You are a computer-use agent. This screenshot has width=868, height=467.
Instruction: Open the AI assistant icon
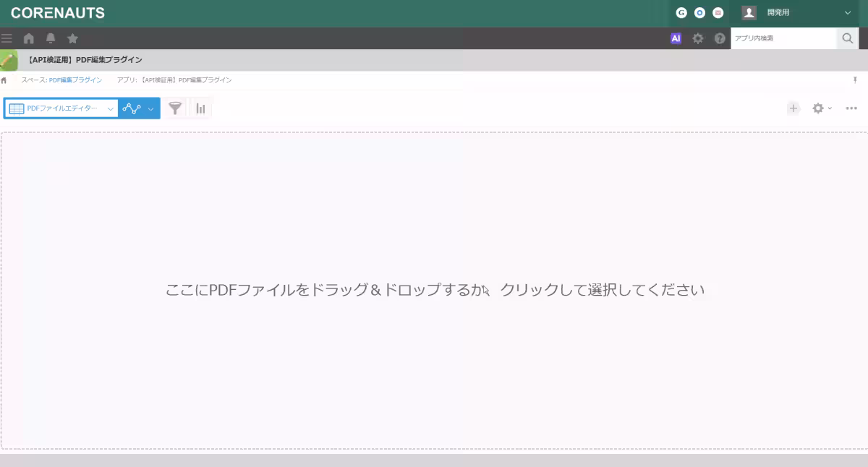click(676, 38)
